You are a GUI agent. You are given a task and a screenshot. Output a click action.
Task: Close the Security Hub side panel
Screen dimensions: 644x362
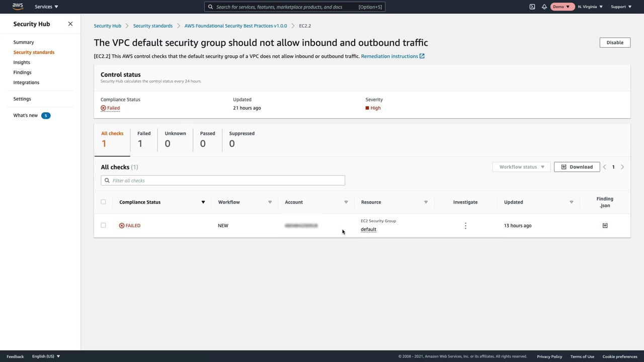(70, 24)
